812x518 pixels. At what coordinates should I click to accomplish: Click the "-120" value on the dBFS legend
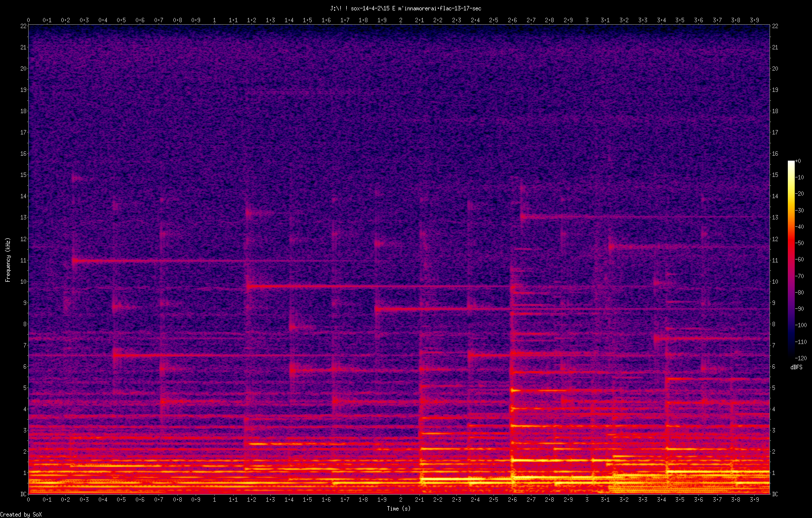pos(801,358)
